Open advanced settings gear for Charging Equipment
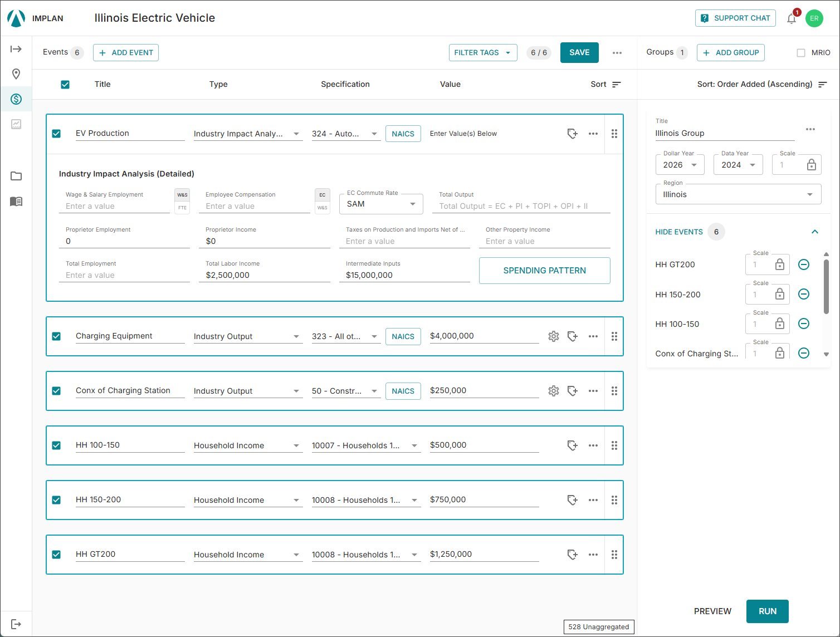The height and width of the screenshot is (637, 840). point(554,336)
